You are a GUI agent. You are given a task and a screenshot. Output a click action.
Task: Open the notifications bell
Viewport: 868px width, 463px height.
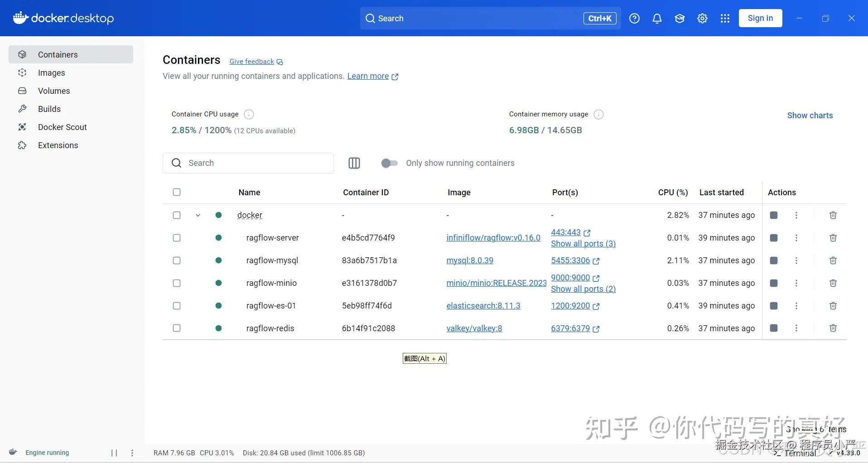[657, 18]
